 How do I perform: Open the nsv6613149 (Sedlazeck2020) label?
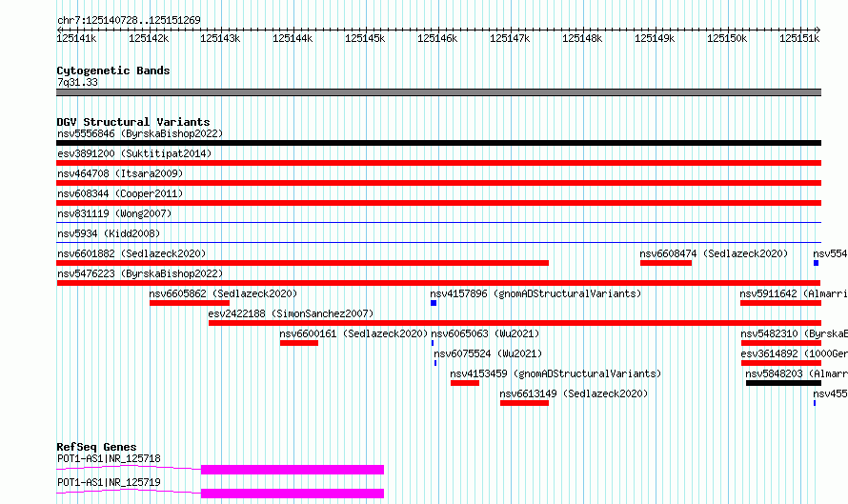pyautogui.click(x=574, y=393)
